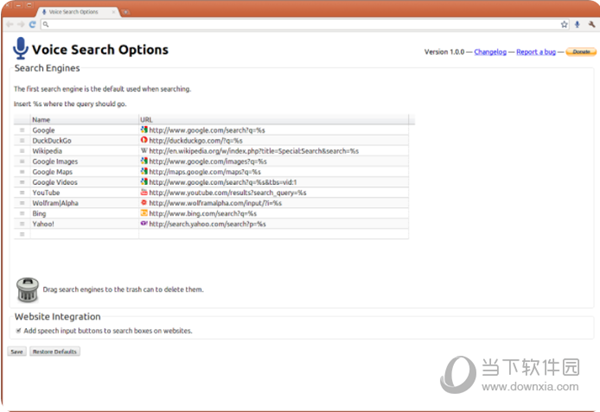Click the Donate button

click(581, 52)
